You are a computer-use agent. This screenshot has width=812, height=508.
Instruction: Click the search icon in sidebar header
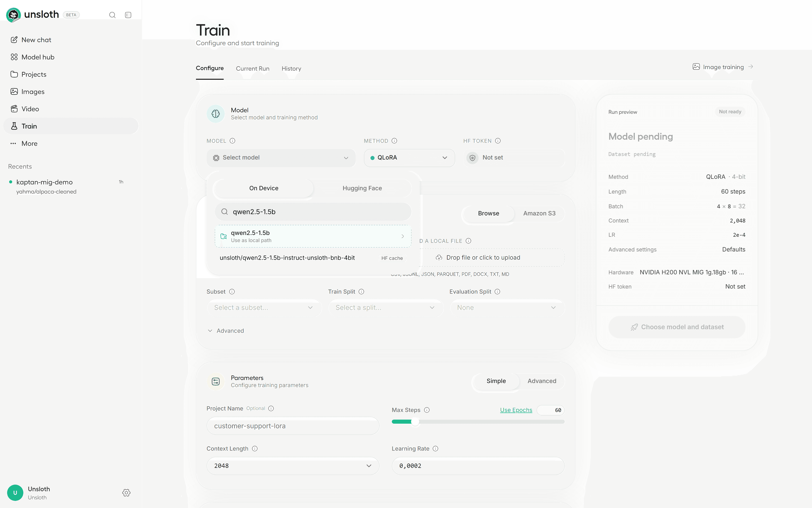coord(112,15)
